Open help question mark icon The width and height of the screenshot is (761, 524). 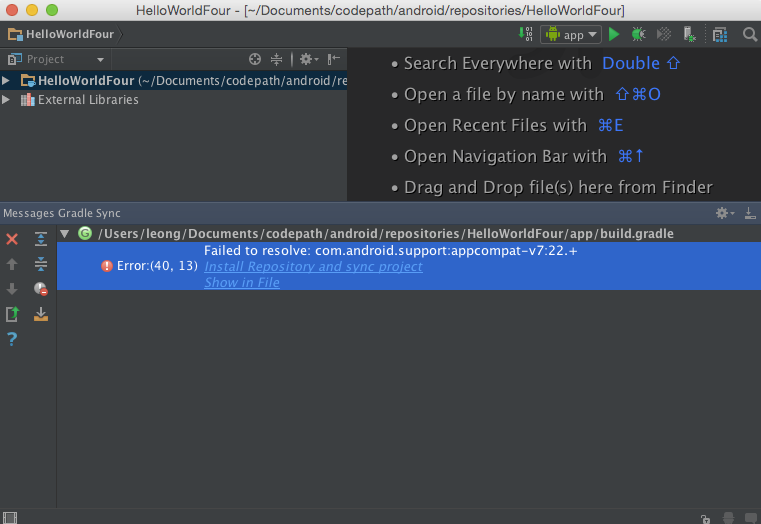(12, 339)
